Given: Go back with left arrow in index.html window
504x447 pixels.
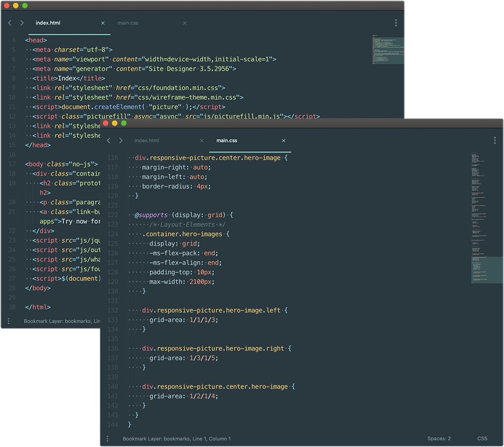Looking at the screenshot, I should click(x=10, y=23).
